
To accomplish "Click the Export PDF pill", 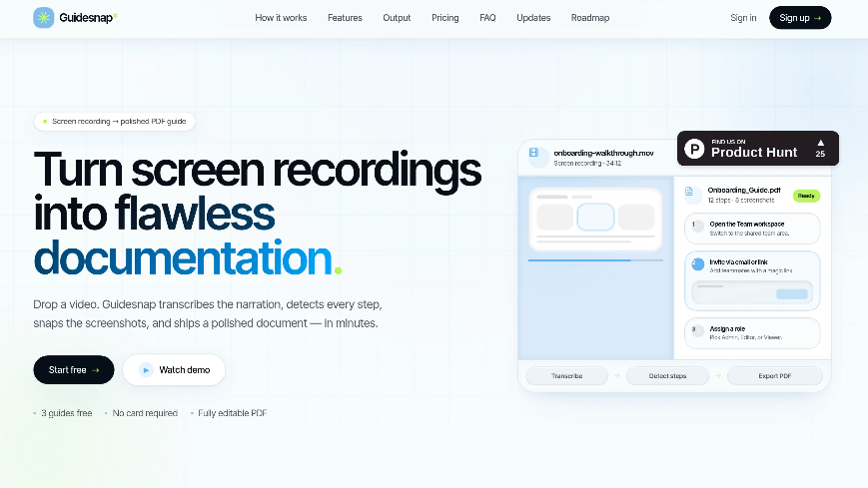I will tap(775, 375).
